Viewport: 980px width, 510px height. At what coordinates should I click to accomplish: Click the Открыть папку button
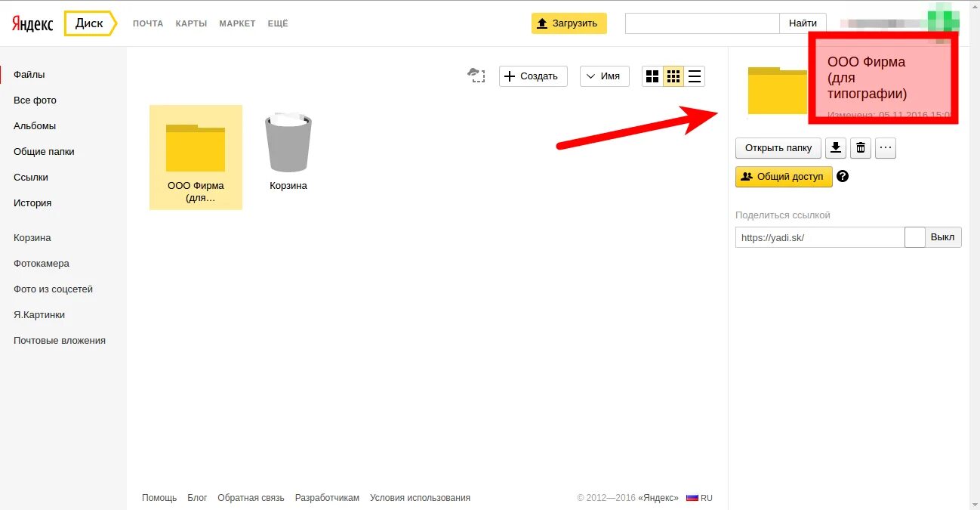point(778,148)
